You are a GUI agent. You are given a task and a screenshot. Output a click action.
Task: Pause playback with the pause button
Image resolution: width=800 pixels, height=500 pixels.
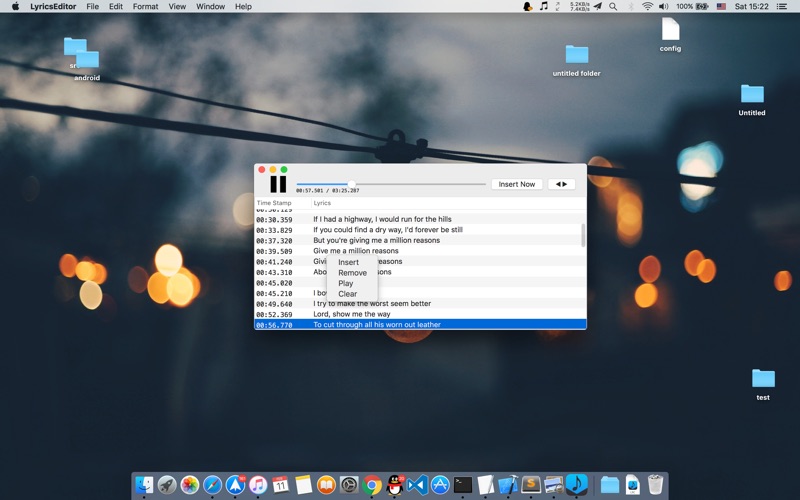coord(278,184)
